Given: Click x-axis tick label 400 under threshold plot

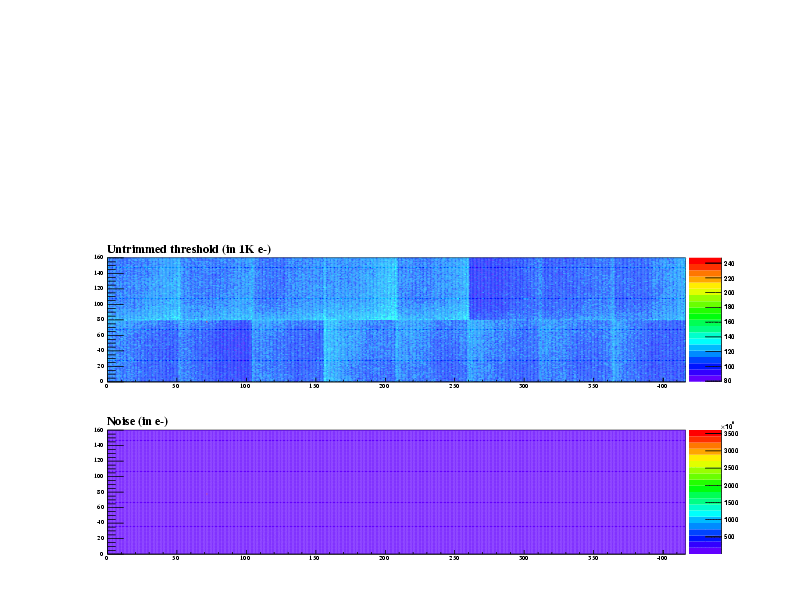Looking at the screenshot, I should [x=662, y=386].
